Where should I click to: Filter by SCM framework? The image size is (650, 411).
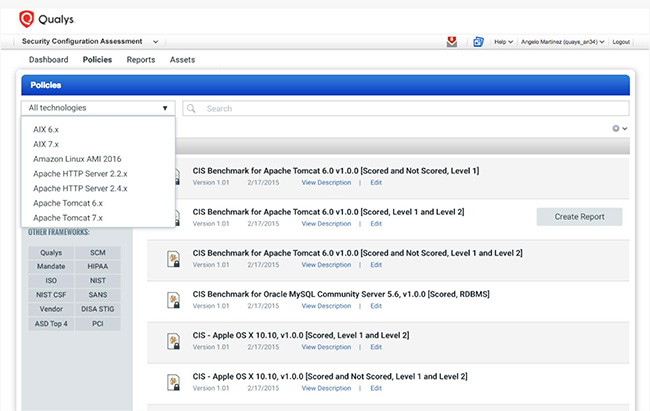pos(98,253)
